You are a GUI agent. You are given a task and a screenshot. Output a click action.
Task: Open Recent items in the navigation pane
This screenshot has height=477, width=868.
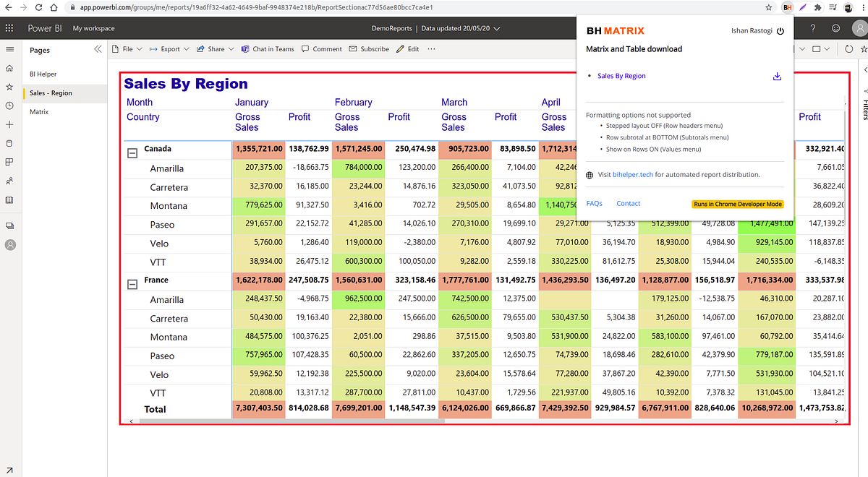[10, 106]
